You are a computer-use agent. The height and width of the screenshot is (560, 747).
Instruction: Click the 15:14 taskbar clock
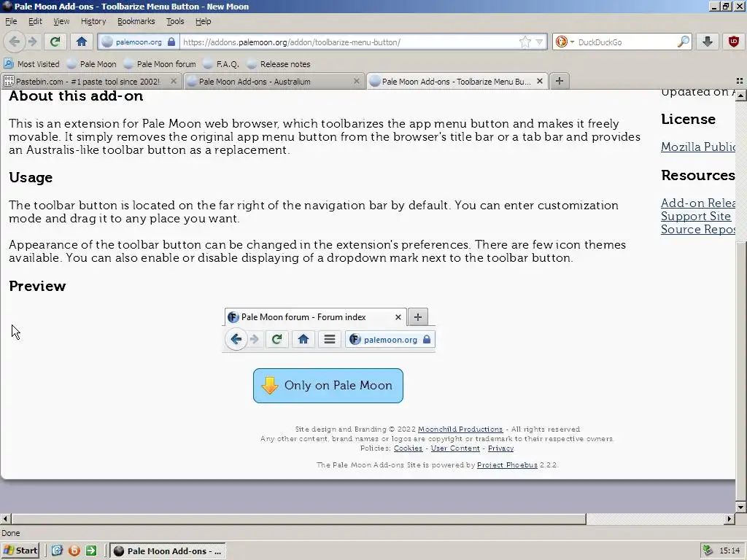729,551
